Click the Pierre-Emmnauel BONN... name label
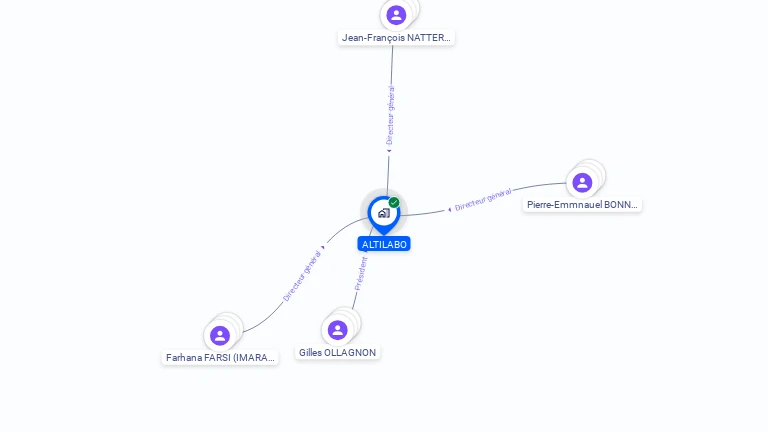Image resolution: width=768 pixels, height=432 pixels. tap(582, 205)
